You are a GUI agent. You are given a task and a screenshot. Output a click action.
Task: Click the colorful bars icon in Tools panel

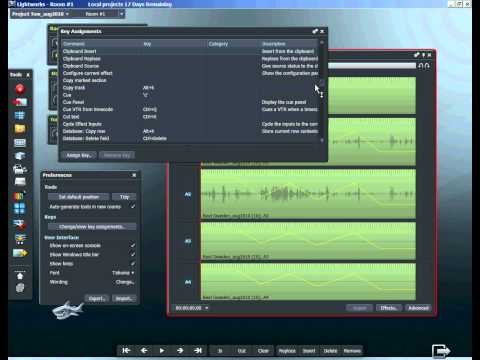(x=19, y=196)
